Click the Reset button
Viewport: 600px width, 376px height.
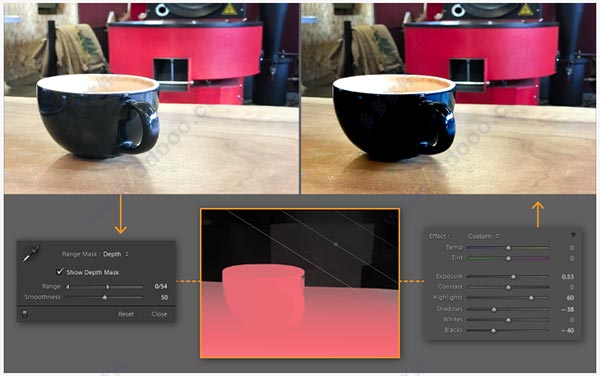coord(126,314)
